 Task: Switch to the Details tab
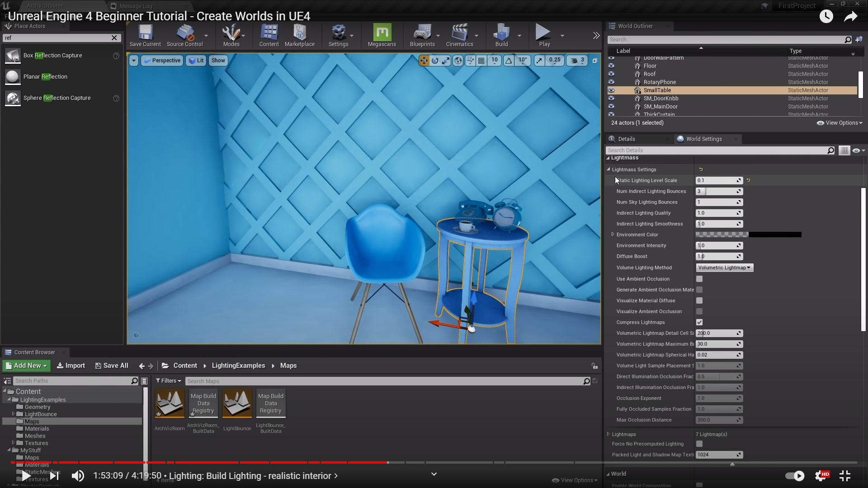tap(627, 139)
